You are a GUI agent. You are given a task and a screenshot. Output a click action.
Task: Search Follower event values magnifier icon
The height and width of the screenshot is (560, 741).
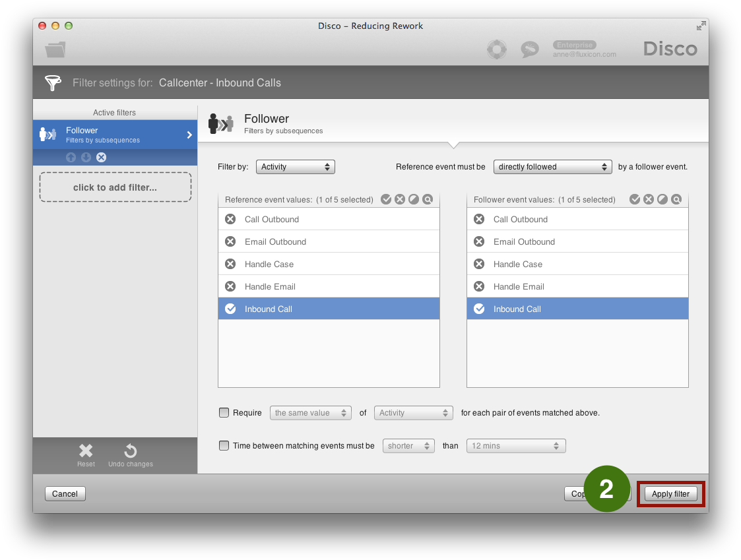tap(676, 199)
